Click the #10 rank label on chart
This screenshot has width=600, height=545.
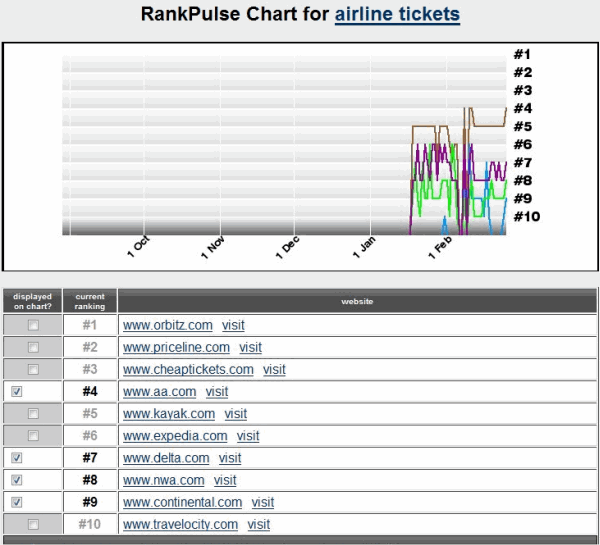pyautogui.click(x=527, y=217)
